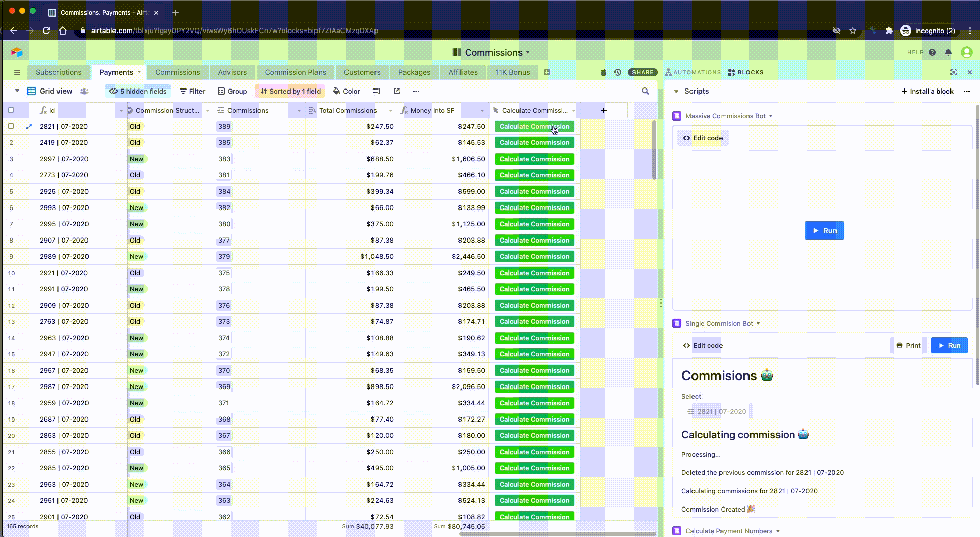Open Total Commissions field dropdown
This screenshot has height=537, width=980.
[x=391, y=111]
